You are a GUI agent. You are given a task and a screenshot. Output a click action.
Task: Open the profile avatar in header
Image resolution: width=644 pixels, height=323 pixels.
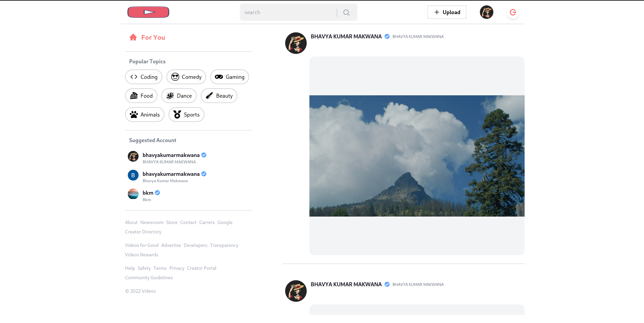tap(486, 12)
